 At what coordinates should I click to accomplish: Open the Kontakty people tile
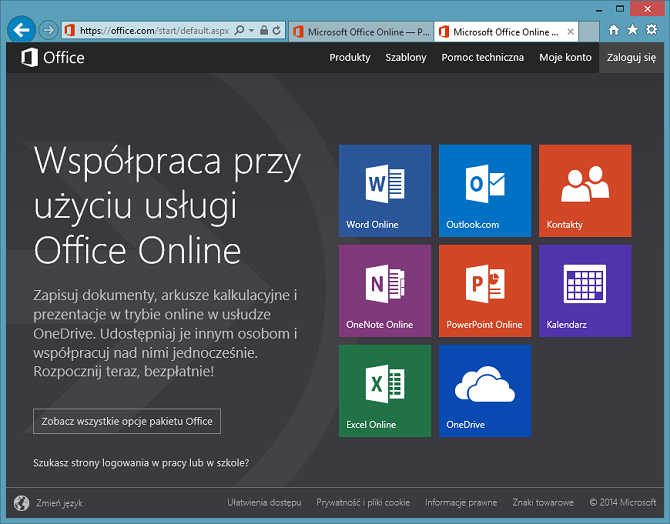[585, 190]
